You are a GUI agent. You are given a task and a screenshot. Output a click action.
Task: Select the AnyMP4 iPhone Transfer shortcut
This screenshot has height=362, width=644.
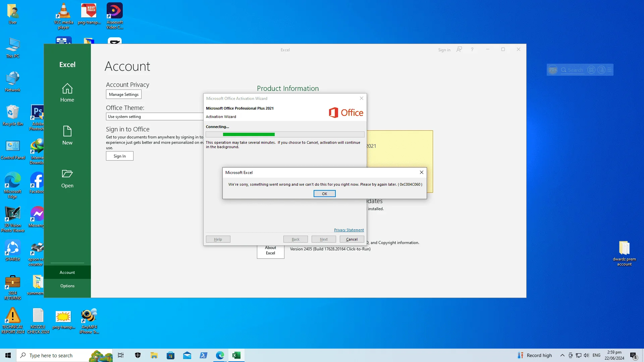pos(89,321)
